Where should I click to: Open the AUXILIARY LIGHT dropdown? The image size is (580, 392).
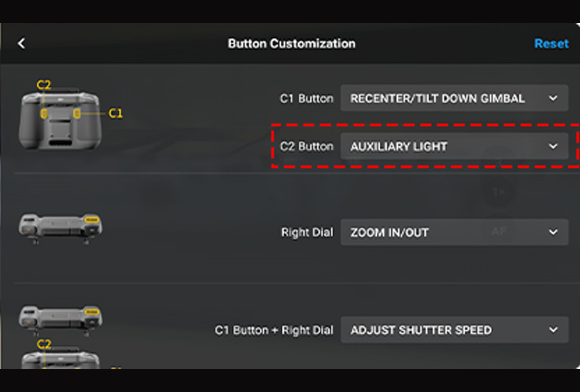click(454, 147)
